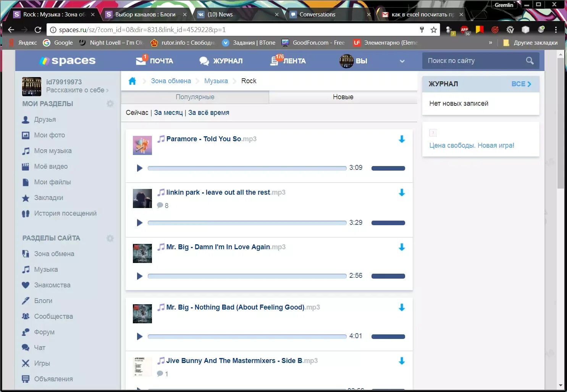Seek in linkin park track progress bar
Screen dimensions: 567x392
tap(247, 223)
